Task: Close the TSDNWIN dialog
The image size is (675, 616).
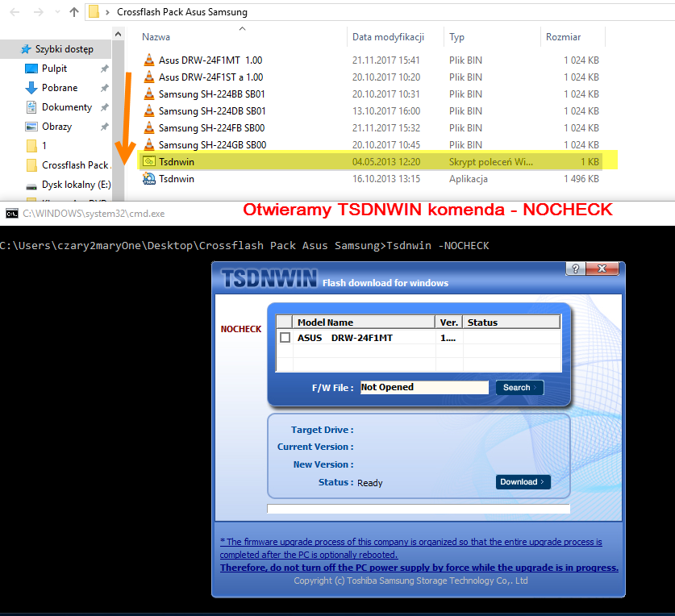Action: tap(602, 269)
